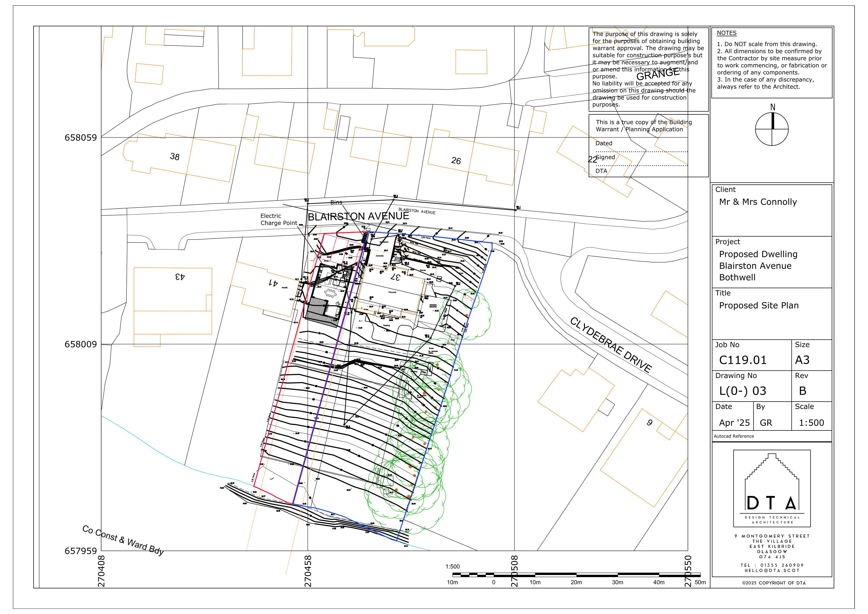This screenshot has height=614, width=868.
Task: Select house number '9' near Clydebrae Drive
Action: pos(649,423)
